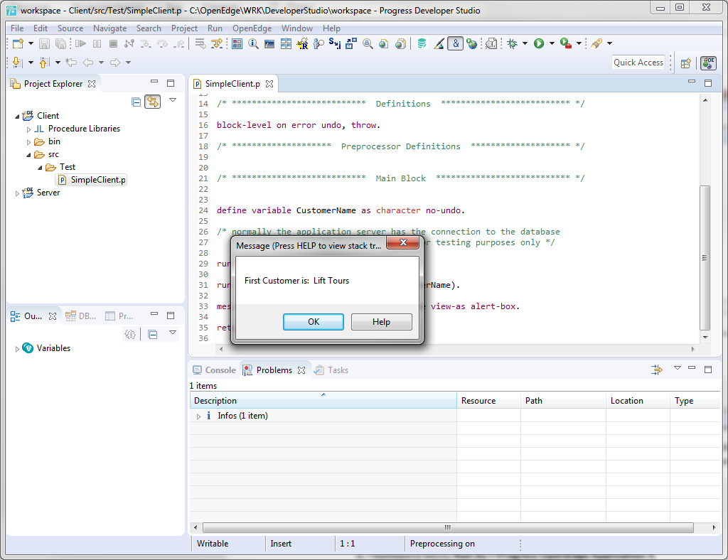
Task: Click Run External Tools toolbox icon
Action: click(x=565, y=43)
